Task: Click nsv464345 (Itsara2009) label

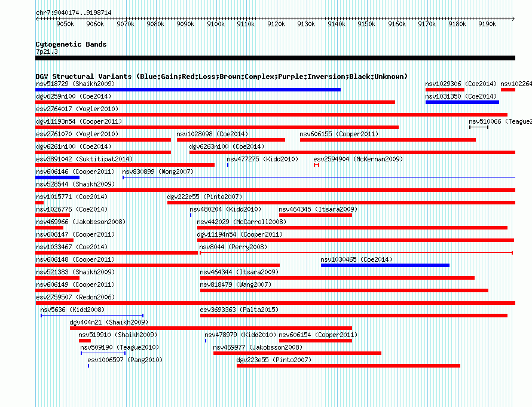Action: (318, 209)
